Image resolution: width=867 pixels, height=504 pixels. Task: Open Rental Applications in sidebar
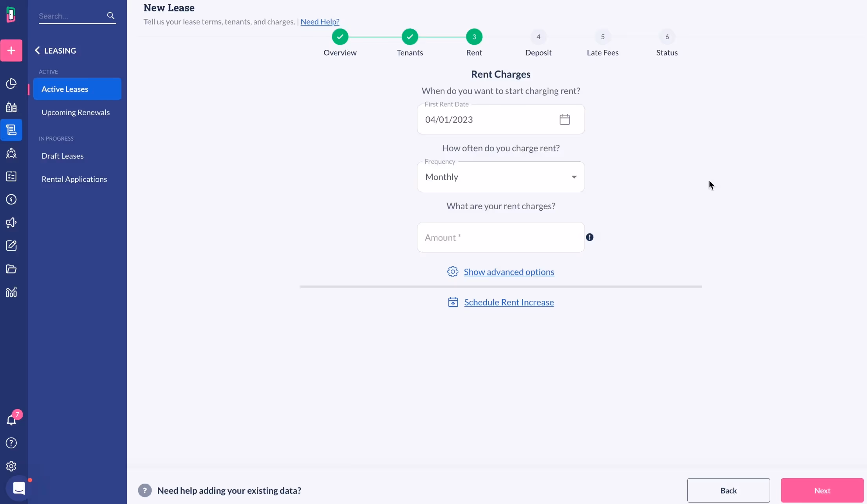74,179
